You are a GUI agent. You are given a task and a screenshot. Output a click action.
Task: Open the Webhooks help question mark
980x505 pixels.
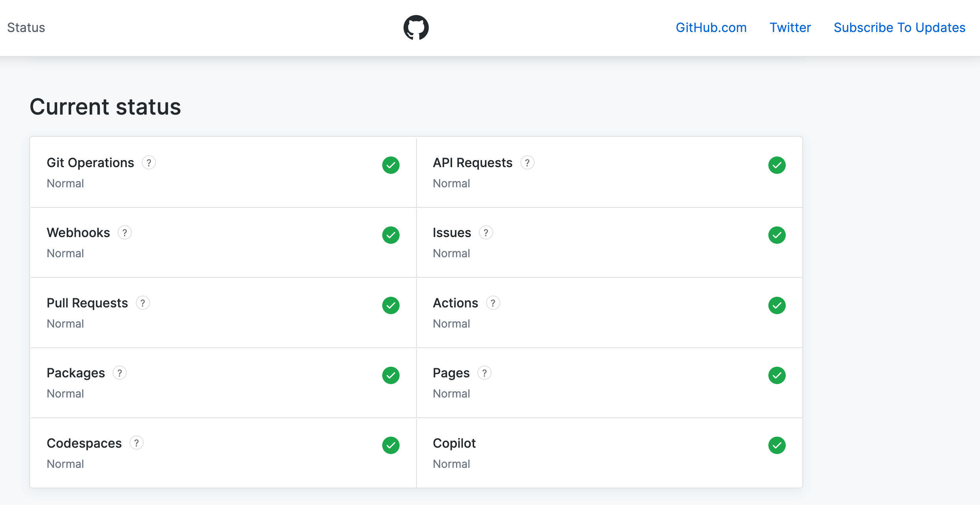pyautogui.click(x=125, y=233)
